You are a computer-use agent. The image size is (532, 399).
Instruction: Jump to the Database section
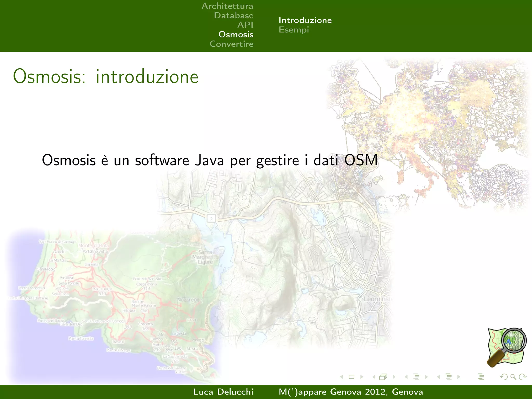click(234, 15)
